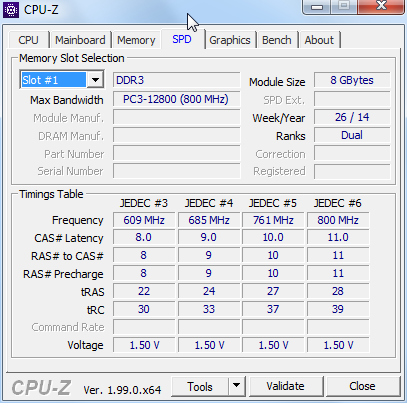Select the SPD tab

[x=182, y=39]
